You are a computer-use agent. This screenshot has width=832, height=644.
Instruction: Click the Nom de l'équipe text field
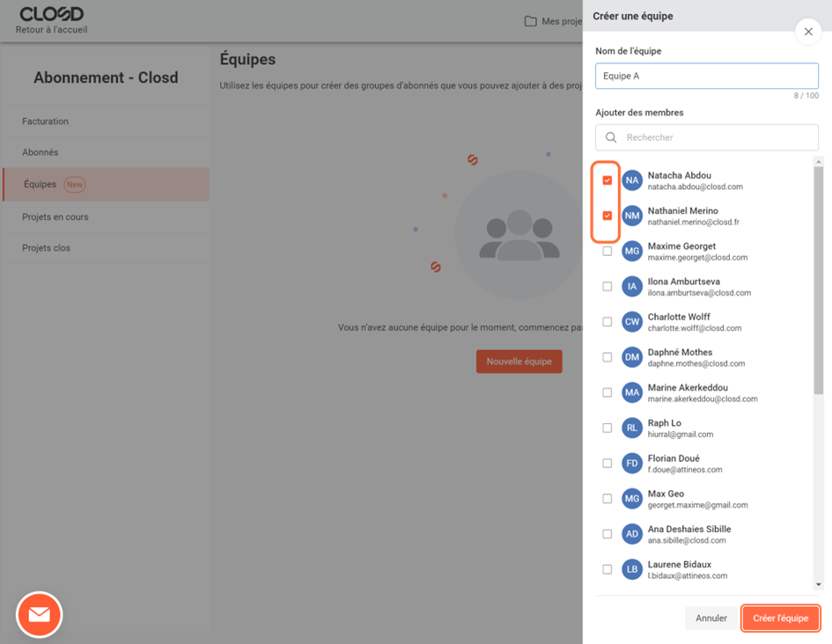[706, 76]
